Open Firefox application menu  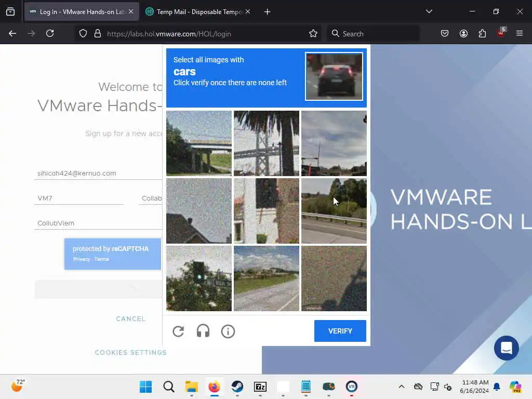[x=520, y=34]
